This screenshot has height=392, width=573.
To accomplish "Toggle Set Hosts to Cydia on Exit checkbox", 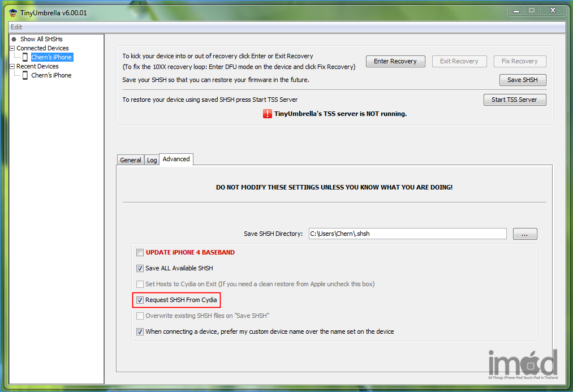I will pyautogui.click(x=140, y=284).
